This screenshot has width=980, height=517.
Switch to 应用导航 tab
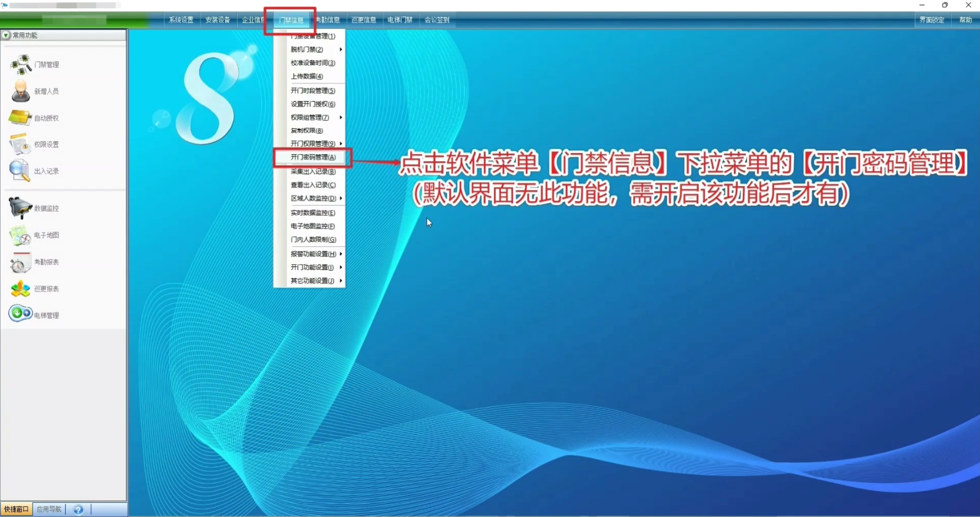[x=49, y=509]
